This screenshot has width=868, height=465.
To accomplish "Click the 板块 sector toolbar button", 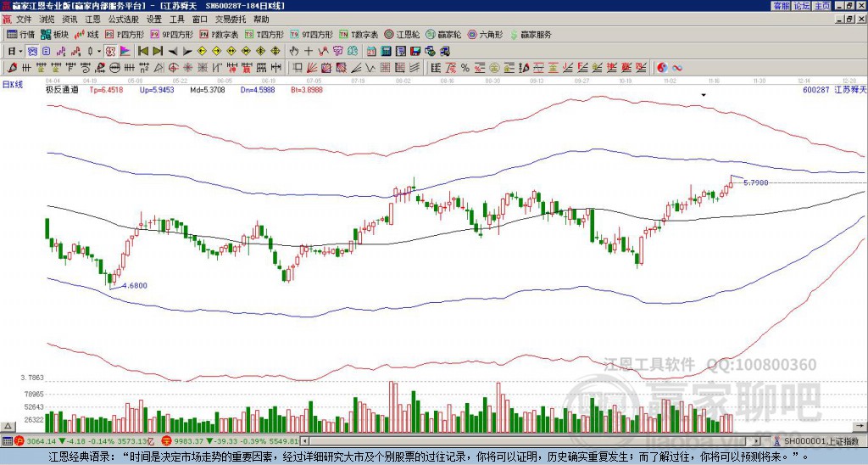I will (x=54, y=34).
